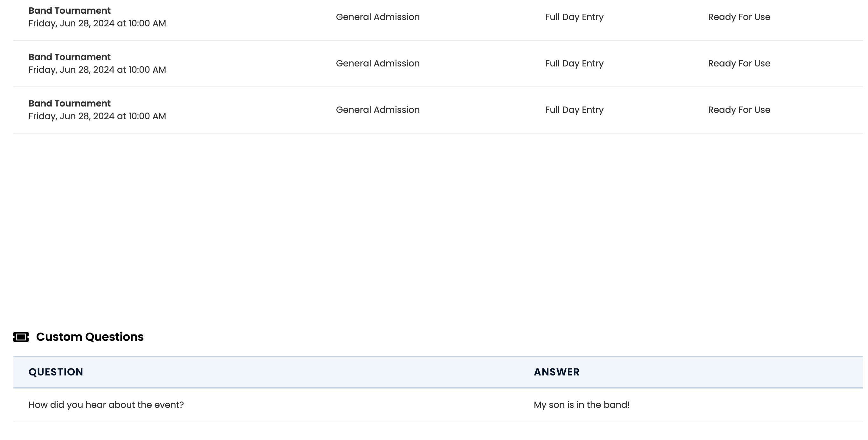Click the ANSWER column header
Image resolution: width=868 pixels, height=440 pixels.
557,372
